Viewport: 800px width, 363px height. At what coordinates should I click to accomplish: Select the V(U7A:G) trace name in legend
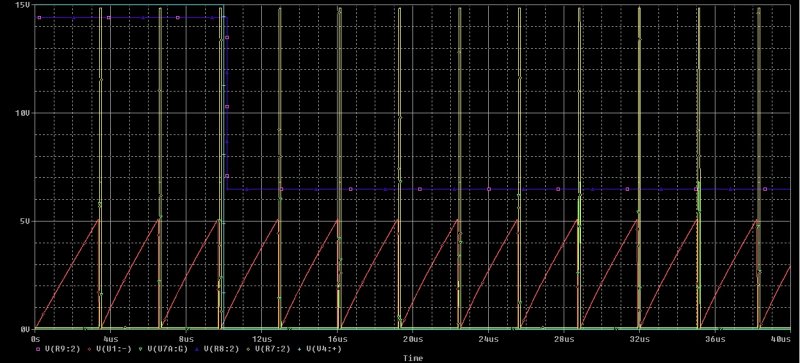click(168, 349)
